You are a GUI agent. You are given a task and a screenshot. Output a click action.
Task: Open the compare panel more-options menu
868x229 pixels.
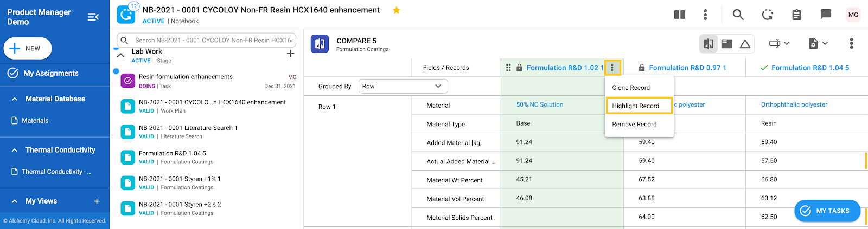851,43
